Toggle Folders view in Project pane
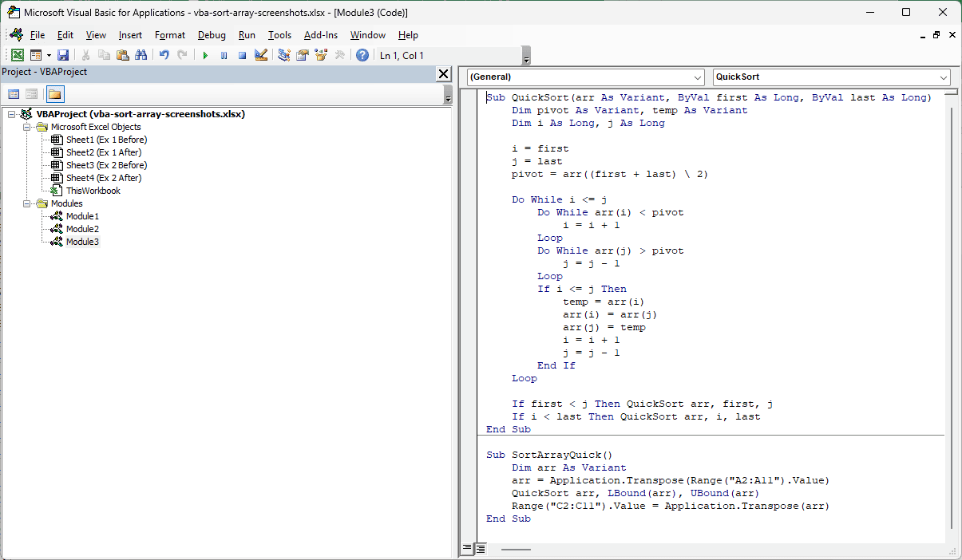Image resolution: width=962 pixels, height=560 pixels. point(55,94)
